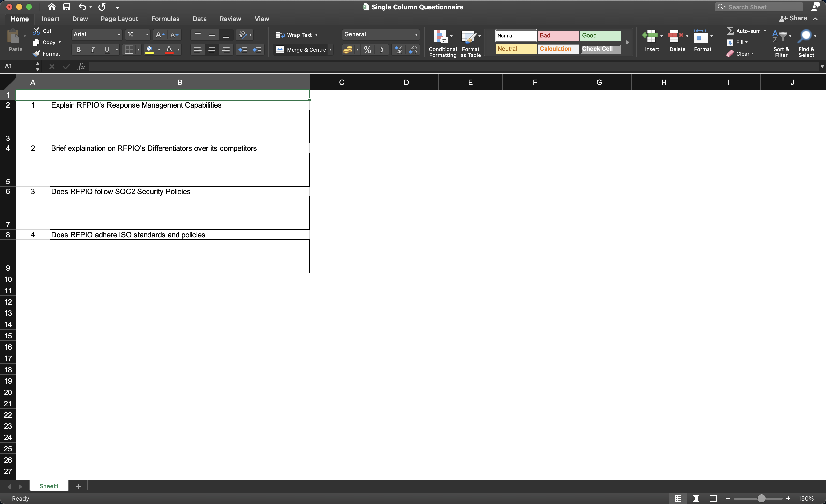
Task: Toggle Italic formatting
Action: coord(92,50)
